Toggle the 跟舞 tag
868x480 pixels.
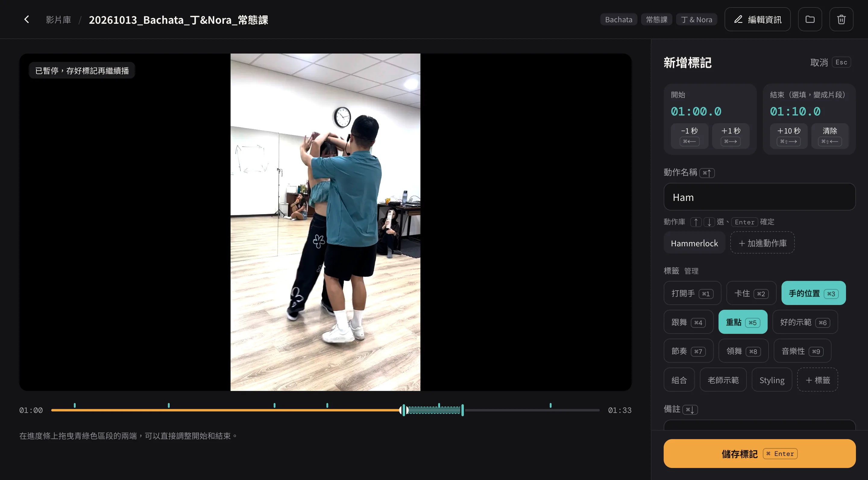[x=688, y=322]
